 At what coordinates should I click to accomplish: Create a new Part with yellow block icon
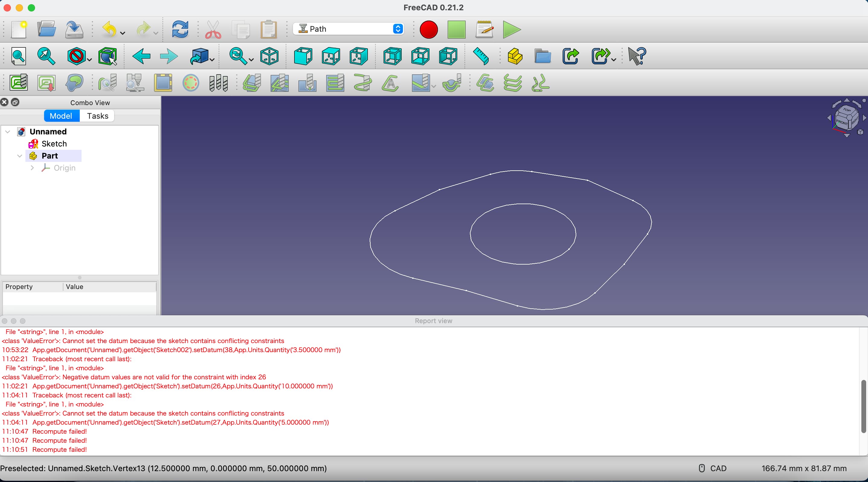pyautogui.click(x=515, y=56)
